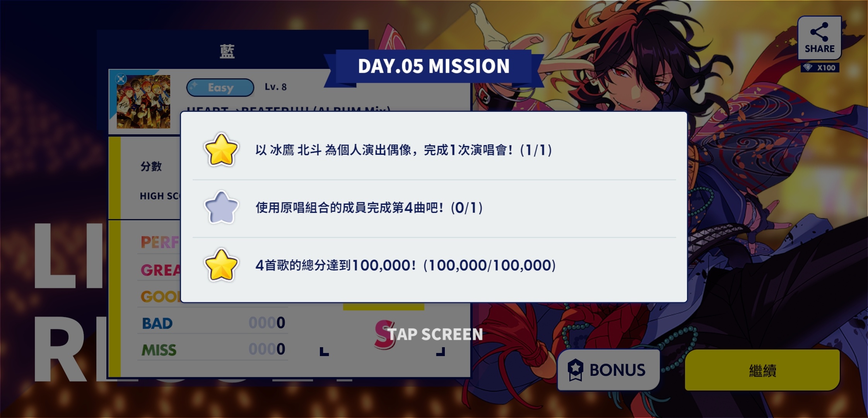Tap the Easy difficulty badge
The height and width of the screenshot is (418, 868).
220,87
